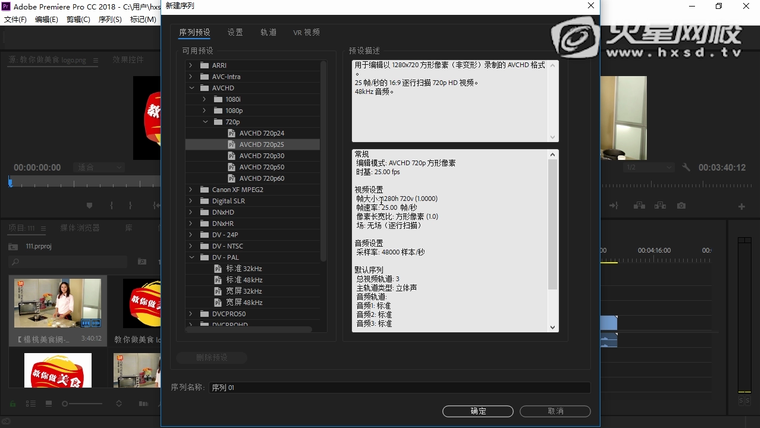Switch to the VR 视频 tab
The height and width of the screenshot is (428, 760).
[306, 33]
